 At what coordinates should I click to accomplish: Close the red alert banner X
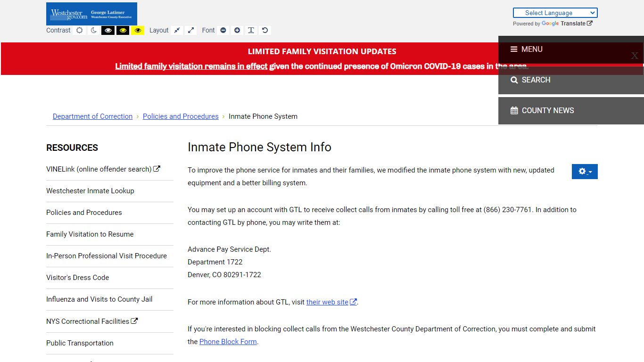pyautogui.click(x=635, y=56)
